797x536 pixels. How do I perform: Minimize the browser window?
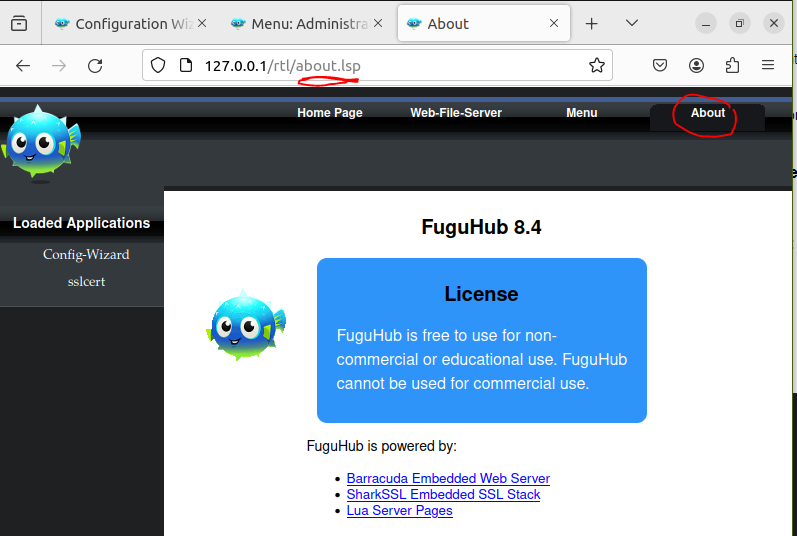tap(706, 23)
